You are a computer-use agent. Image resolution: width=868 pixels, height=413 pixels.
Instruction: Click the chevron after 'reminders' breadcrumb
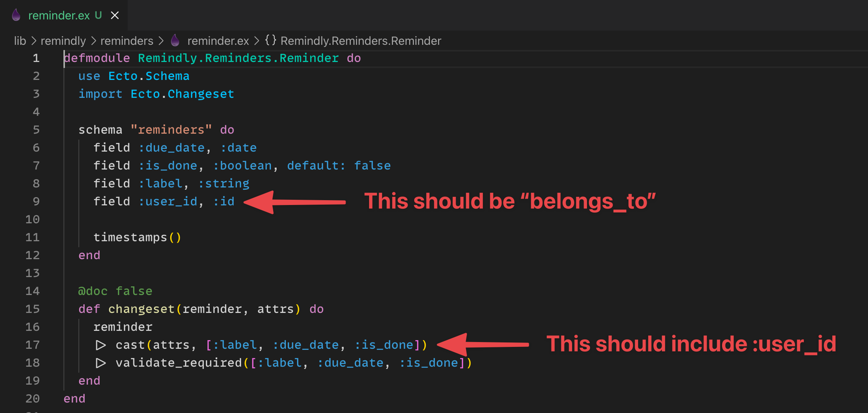[x=161, y=41]
